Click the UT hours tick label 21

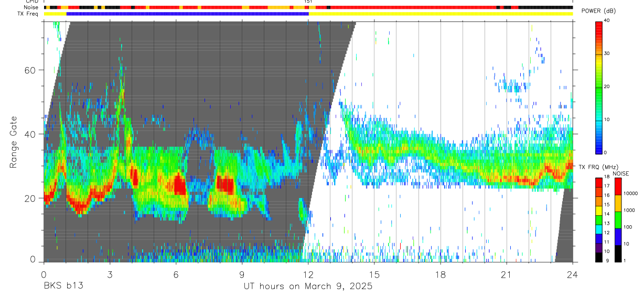[x=507, y=274]
